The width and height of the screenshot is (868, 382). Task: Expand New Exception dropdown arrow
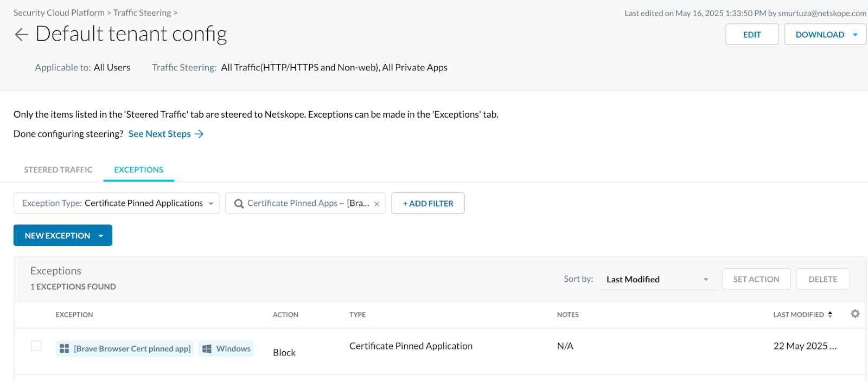click(x=101, y=236)
